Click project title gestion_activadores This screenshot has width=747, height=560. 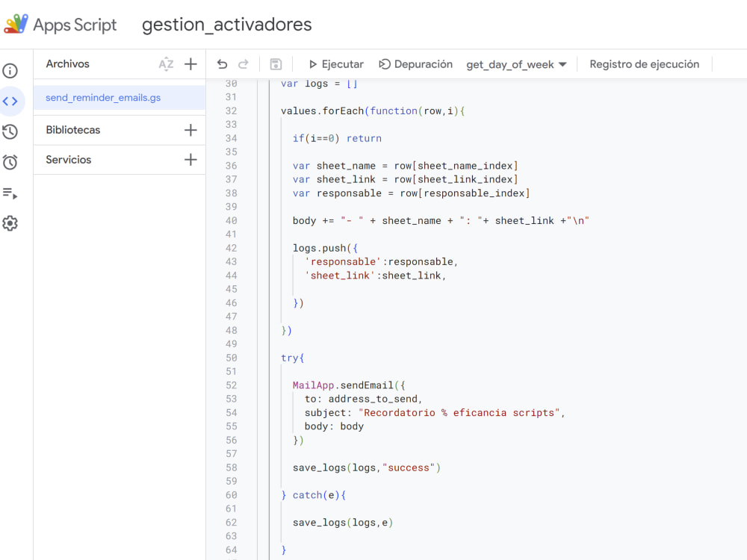227,25
